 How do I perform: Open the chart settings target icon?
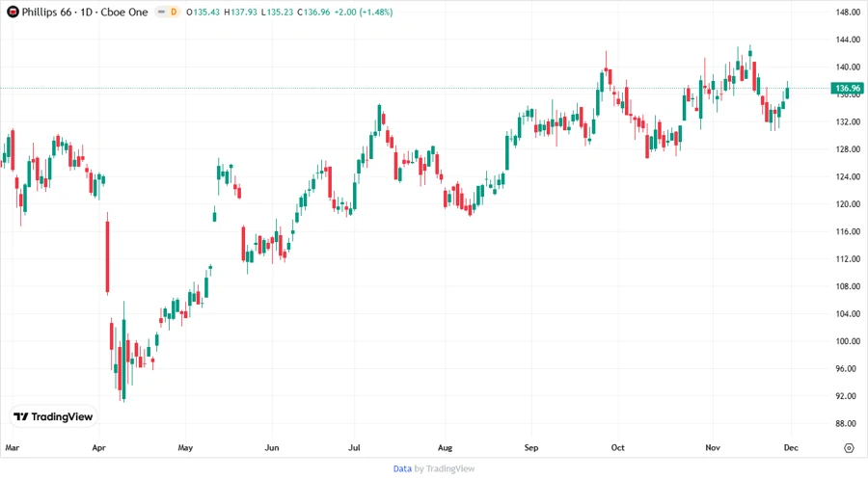click(x=849, y=448)
